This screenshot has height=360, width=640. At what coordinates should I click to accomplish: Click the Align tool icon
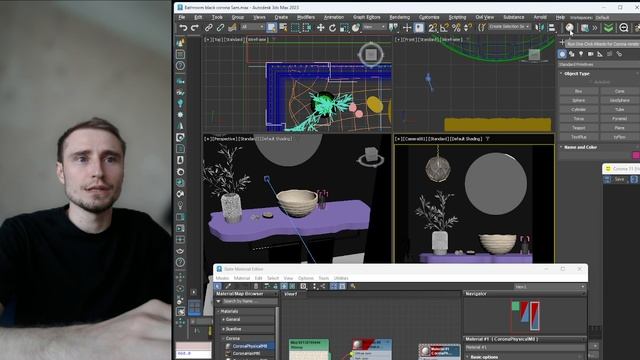pyautogui.click(x=552, y=28)
